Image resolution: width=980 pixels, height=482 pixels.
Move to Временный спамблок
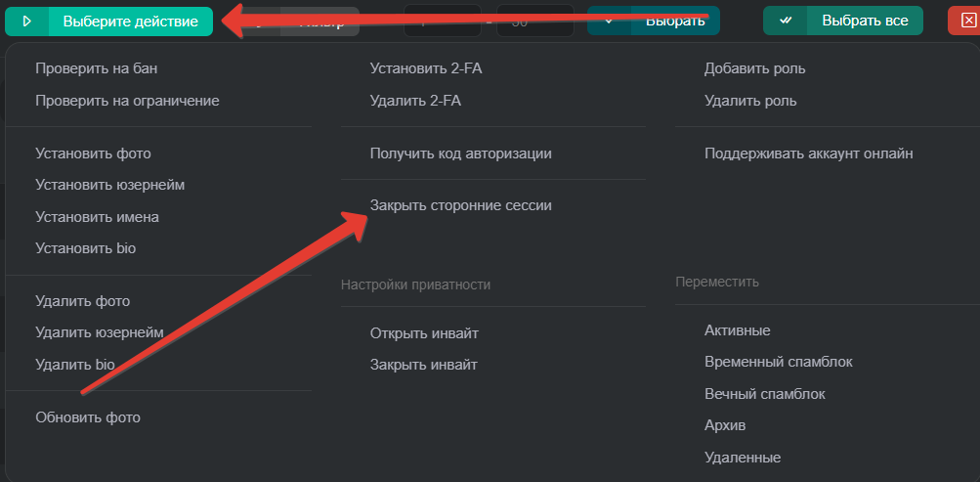coord(778,362)
